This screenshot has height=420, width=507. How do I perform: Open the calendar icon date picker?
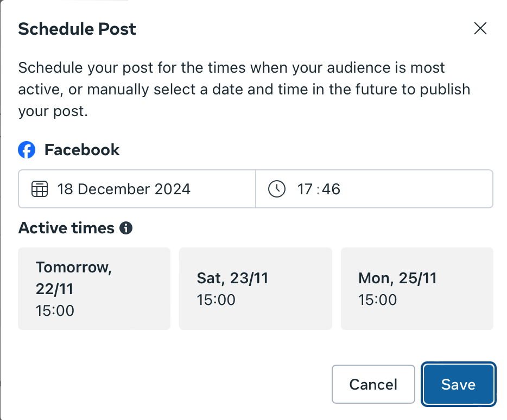[x=39, y=189]
